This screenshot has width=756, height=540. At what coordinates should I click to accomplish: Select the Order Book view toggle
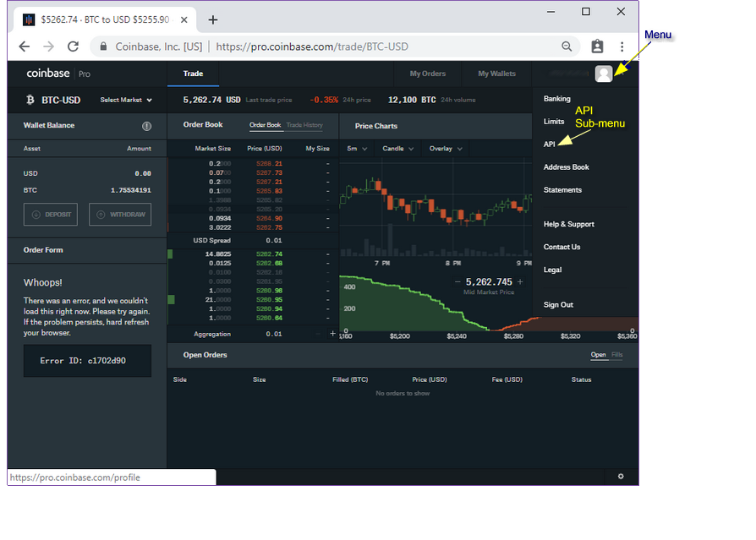click(x=265, y=125)
